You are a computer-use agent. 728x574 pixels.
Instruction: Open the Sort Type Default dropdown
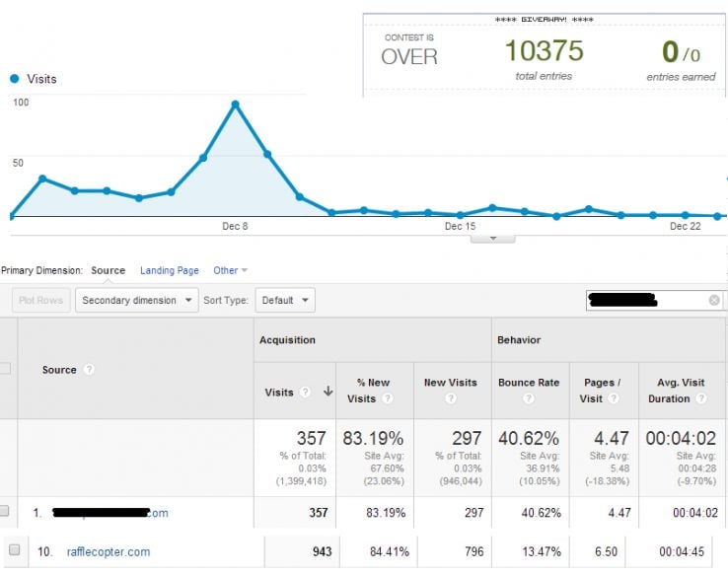click(x=284, y=300)
